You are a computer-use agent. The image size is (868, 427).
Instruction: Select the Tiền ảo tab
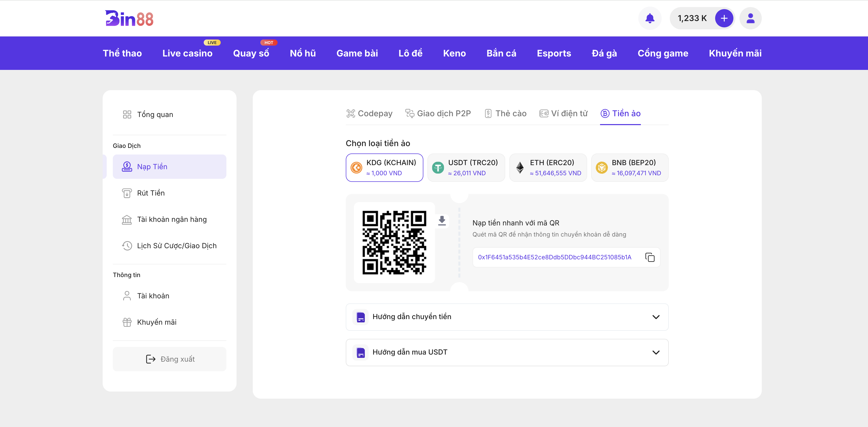pos(620,113)
